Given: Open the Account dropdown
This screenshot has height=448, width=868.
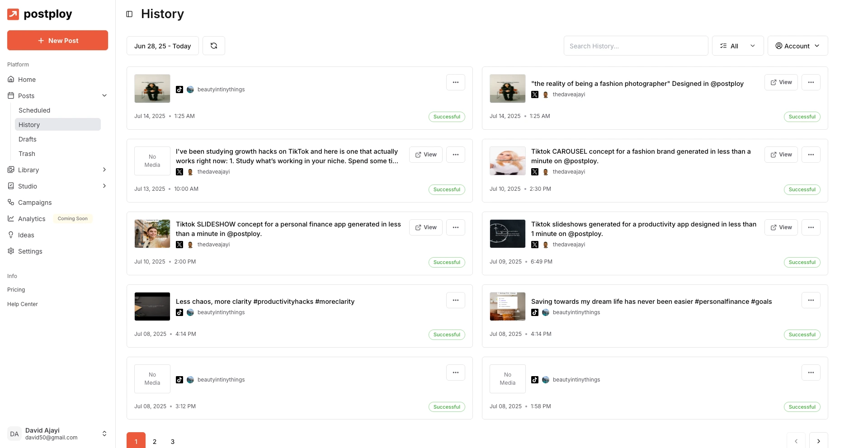Looking at the screenshot, I should pyautogui.click(x=797, y=46).
